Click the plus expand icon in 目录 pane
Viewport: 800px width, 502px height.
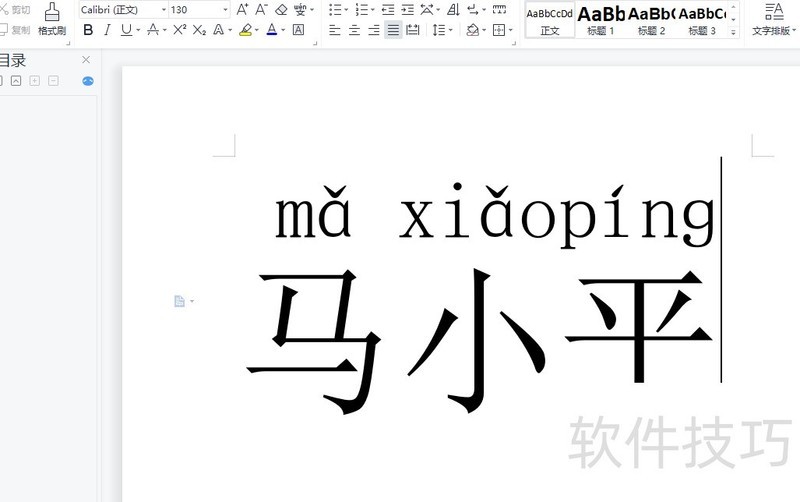(35, 81)
